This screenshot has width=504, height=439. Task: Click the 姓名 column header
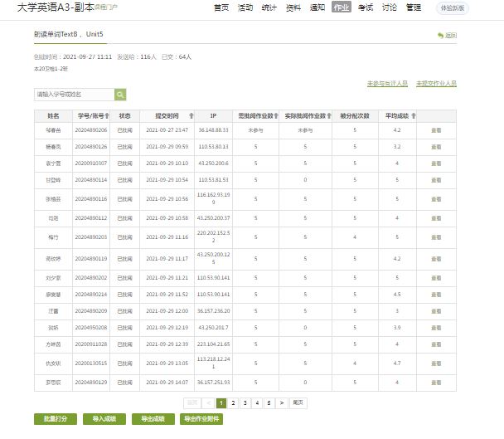coord(53,116)
